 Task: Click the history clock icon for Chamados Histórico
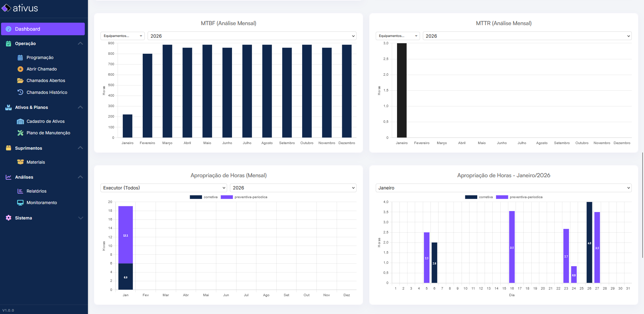pyautogui.click(x=20, y=92)
